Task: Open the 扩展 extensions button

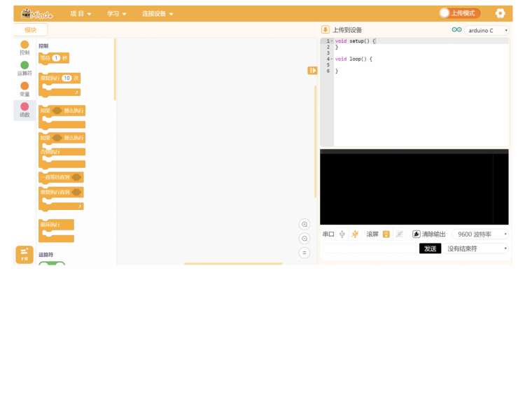Action: [x=24, y=255]
